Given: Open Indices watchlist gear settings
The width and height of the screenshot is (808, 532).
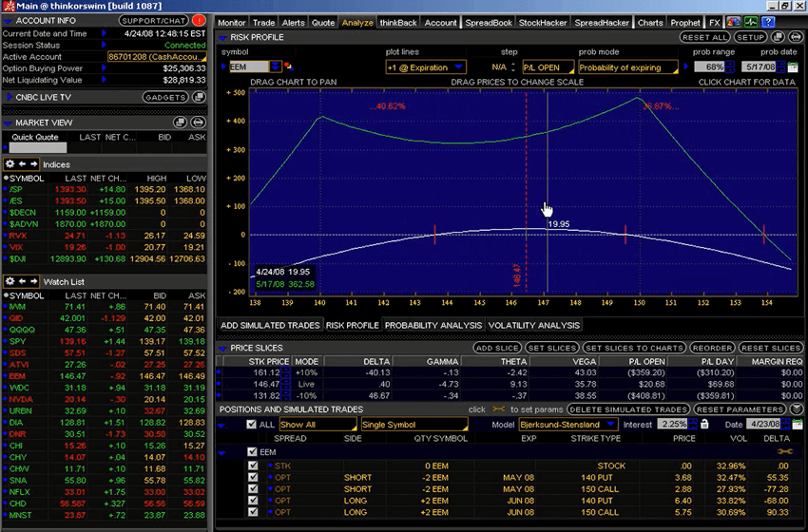Looking at the screenshot, I should [10, 163].
